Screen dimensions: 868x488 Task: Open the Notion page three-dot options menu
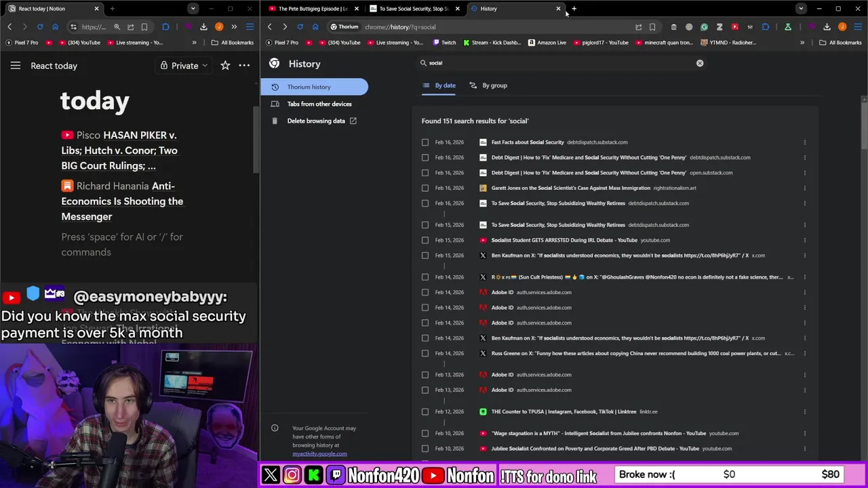[244, 66]
